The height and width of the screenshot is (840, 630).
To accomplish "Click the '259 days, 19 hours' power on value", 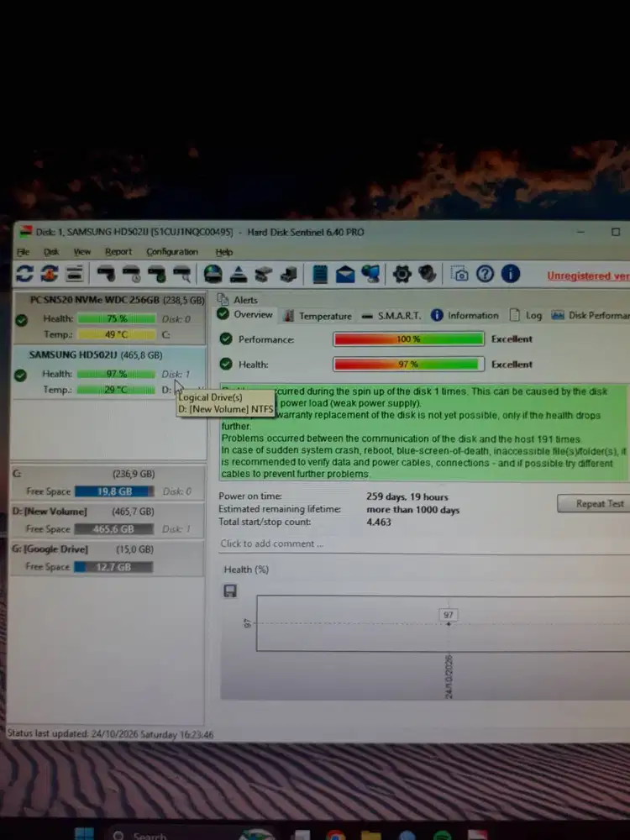I will click(x=407, y=496).
